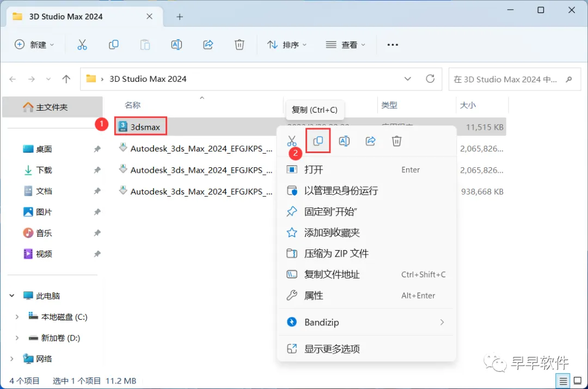Open the three-dots more options menu
Viewport: 588px width, 389px height.
point(393,45)
